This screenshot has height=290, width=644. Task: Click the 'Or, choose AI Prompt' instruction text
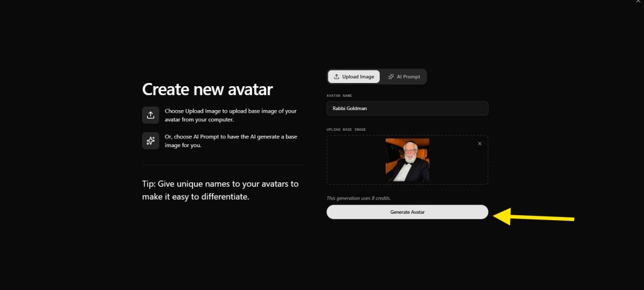[231, 141]
